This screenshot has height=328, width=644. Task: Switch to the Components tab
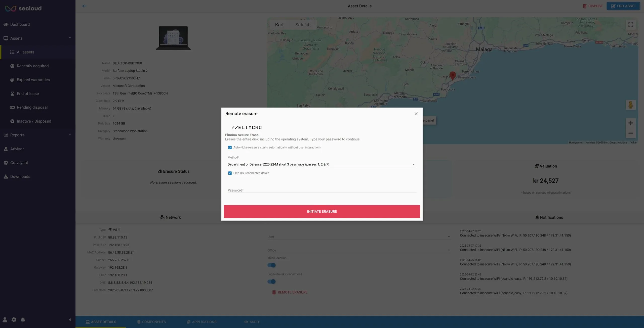click(151, 322)
